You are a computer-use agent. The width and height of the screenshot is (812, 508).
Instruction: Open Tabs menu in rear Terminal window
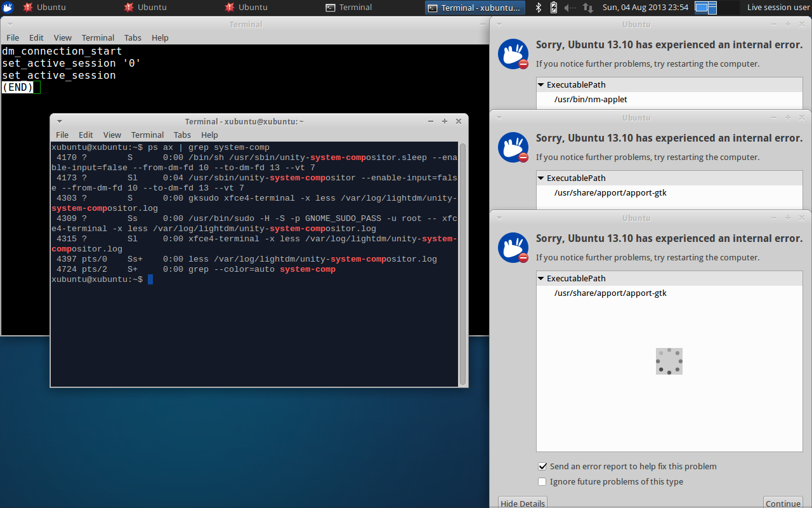(133, 37)
